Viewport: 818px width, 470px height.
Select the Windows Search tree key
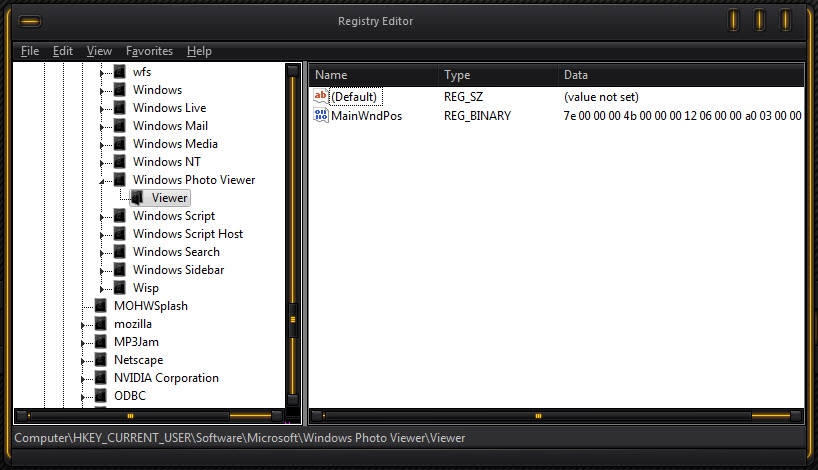[176, 252]
